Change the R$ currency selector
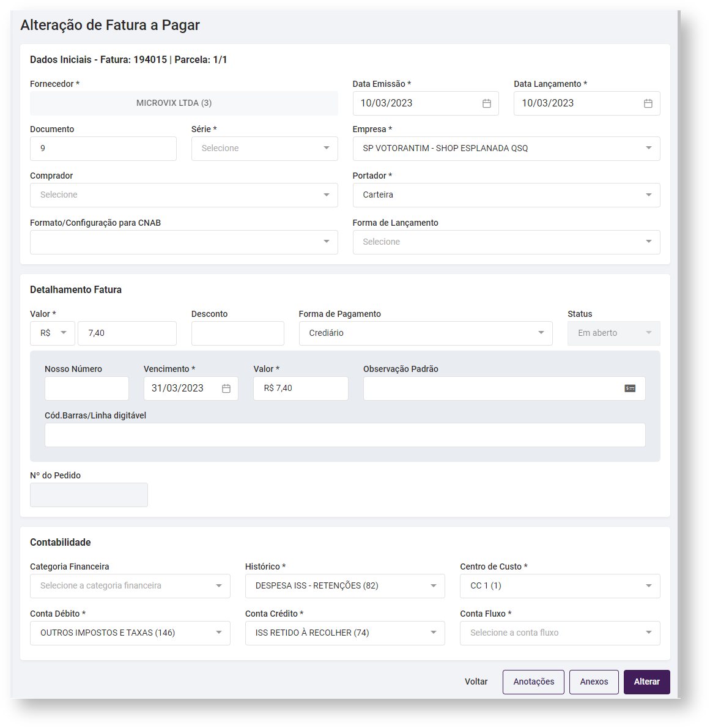Image resolution: width=710 pixels, height=728 pixels. tap(53, 333)
